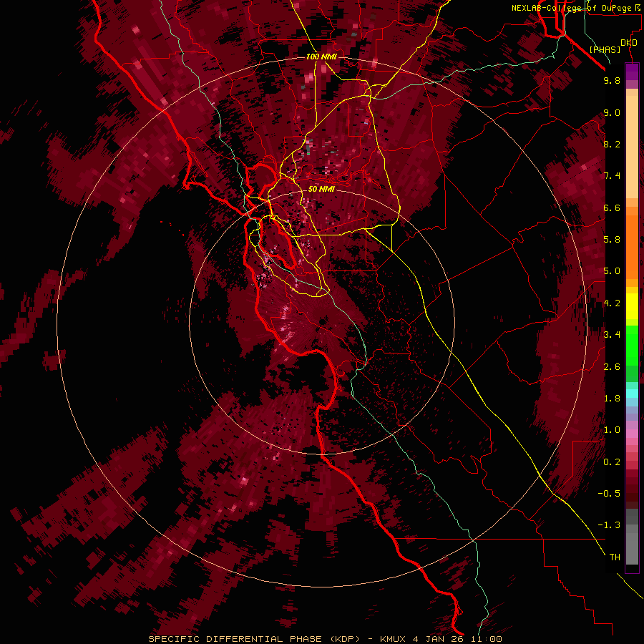Click the DKD label near the color scale
The width and height of the screenshot is (644, 644).
tap(628, 43)
